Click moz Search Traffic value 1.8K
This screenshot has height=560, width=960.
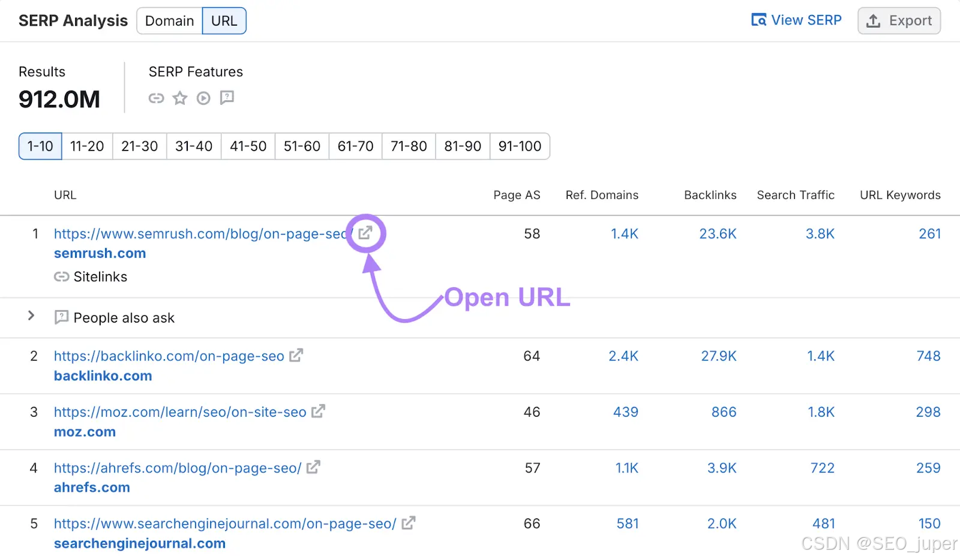821,412
